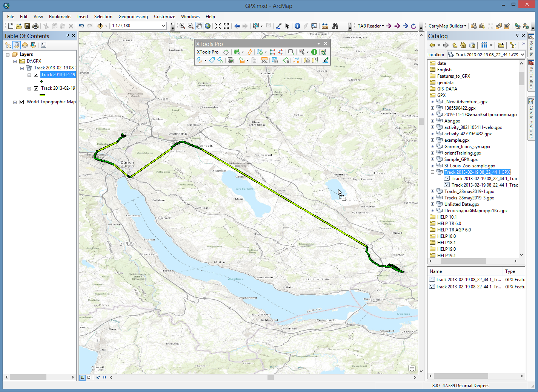Print the map using printer icon
The height and width of the screenshot is (392, 538).
click(x=35, y=26)
